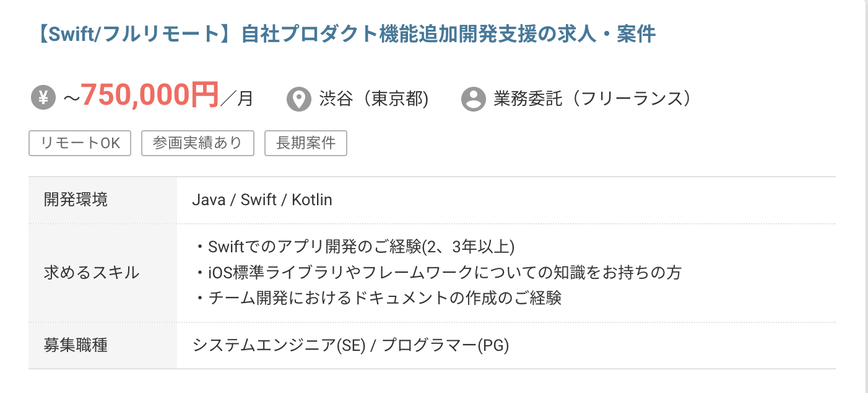Click the 750,000円 salary amount
Viewport: 868px width, 393px height.
pos(150,95)
